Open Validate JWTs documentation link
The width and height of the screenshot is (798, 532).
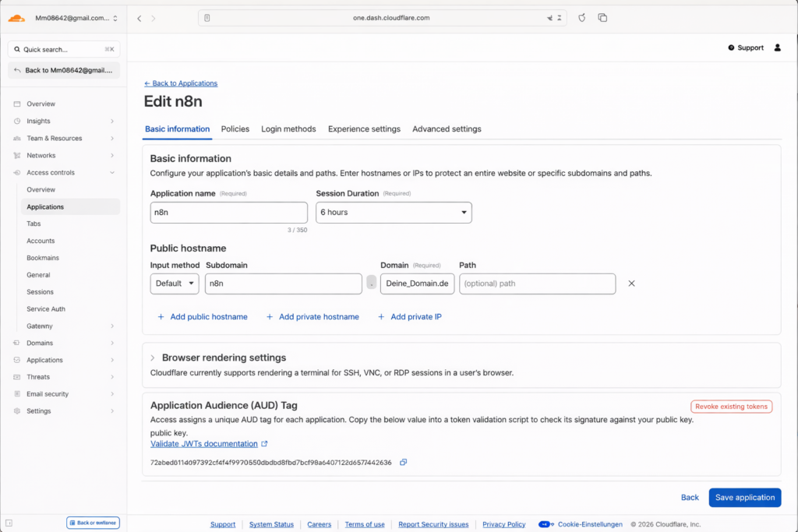pyautogui.click(x=204, y=444)
